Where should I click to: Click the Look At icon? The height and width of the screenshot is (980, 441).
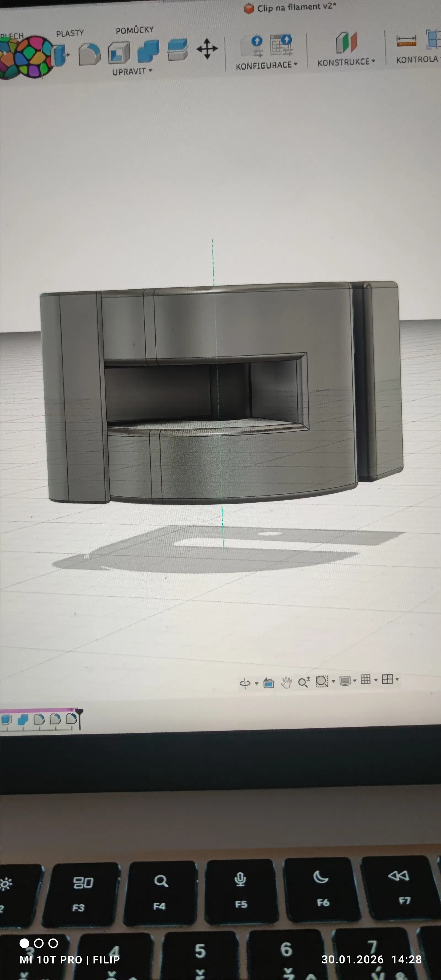point(269,683)
